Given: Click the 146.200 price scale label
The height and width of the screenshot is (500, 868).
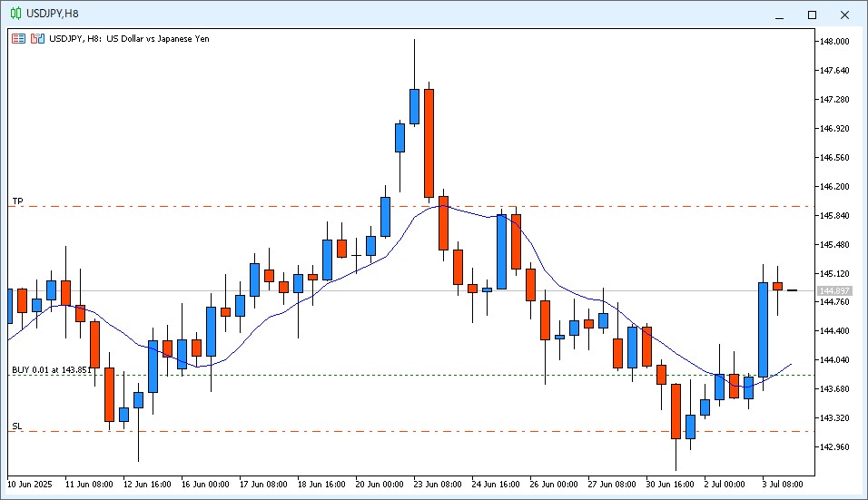Looking at the screenshot, I should tap(834, 187).
